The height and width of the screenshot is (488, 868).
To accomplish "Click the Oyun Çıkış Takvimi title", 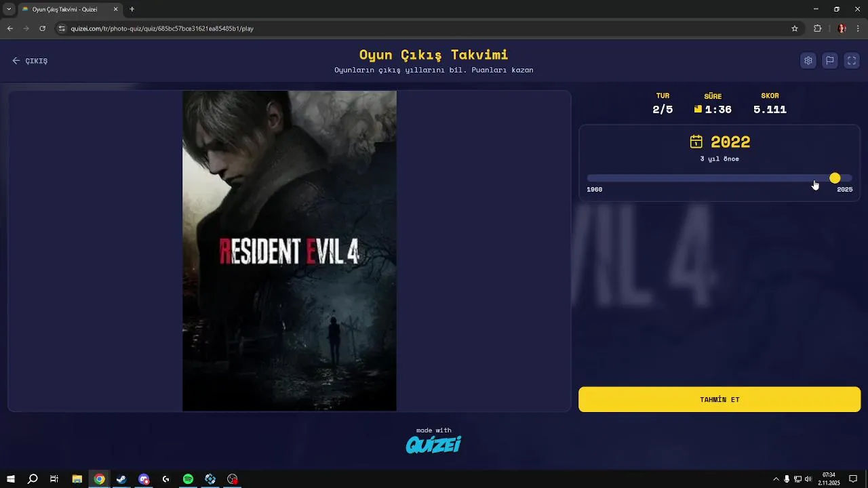I will [434, 55].
